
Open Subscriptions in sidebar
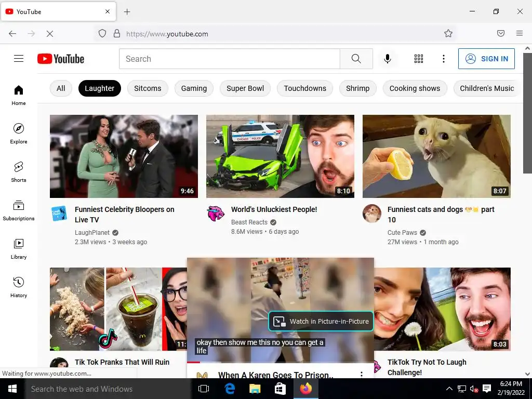point(19,211)
